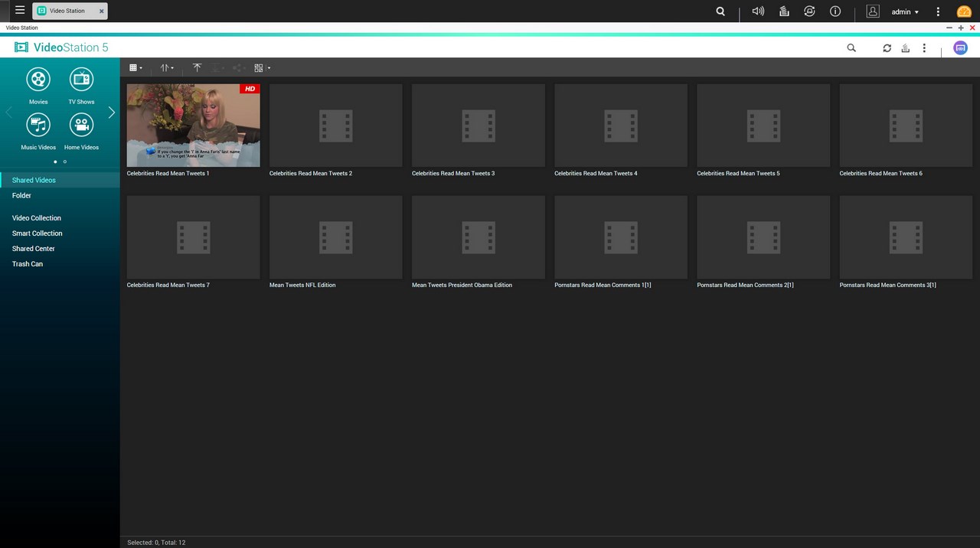The width and height of the screenshot is (980, 548).
Task: Select Mean Tweets NFL Edition thumbnail
Action: pos(336,237)
